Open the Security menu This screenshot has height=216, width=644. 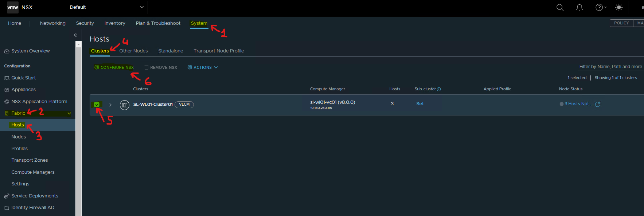(85, 23)
